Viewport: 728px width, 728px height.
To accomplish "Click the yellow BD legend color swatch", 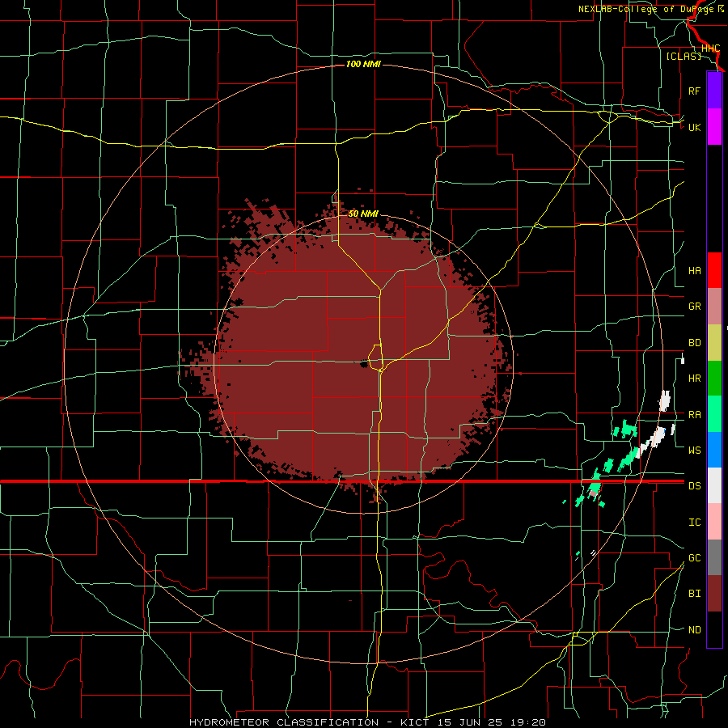I will pyautogui.click(x=714, y=343).
